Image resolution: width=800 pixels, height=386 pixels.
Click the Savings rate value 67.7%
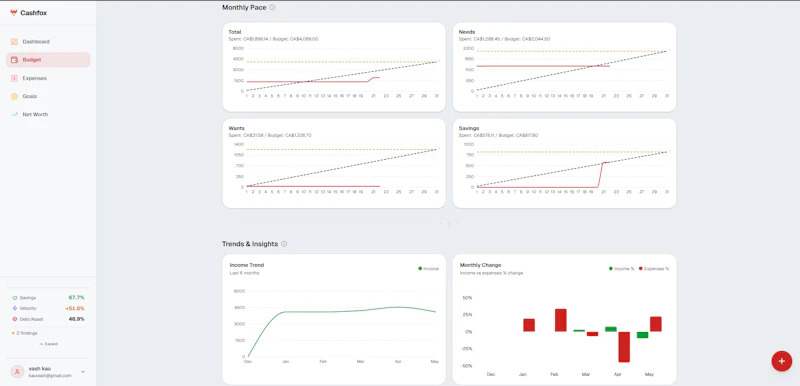coord(77,297)
